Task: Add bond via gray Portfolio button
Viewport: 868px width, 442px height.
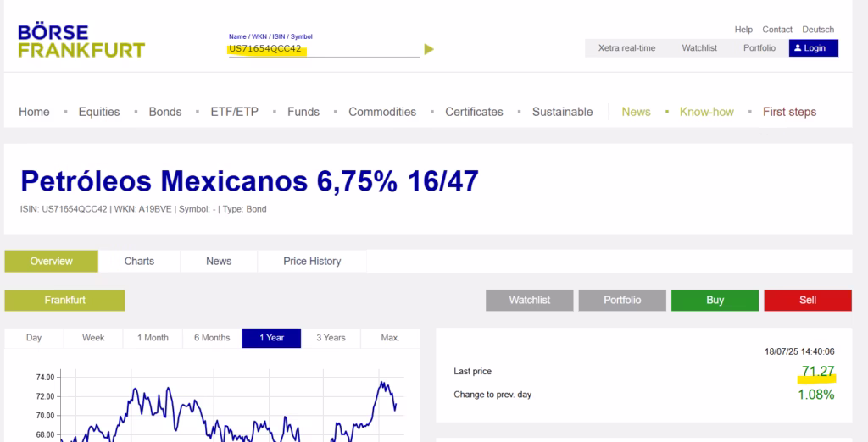Action: 622,301
